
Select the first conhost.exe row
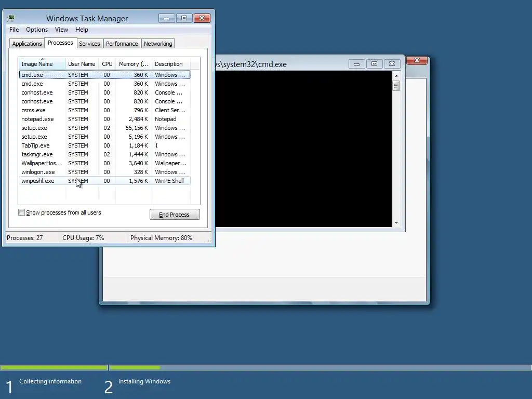104,92
